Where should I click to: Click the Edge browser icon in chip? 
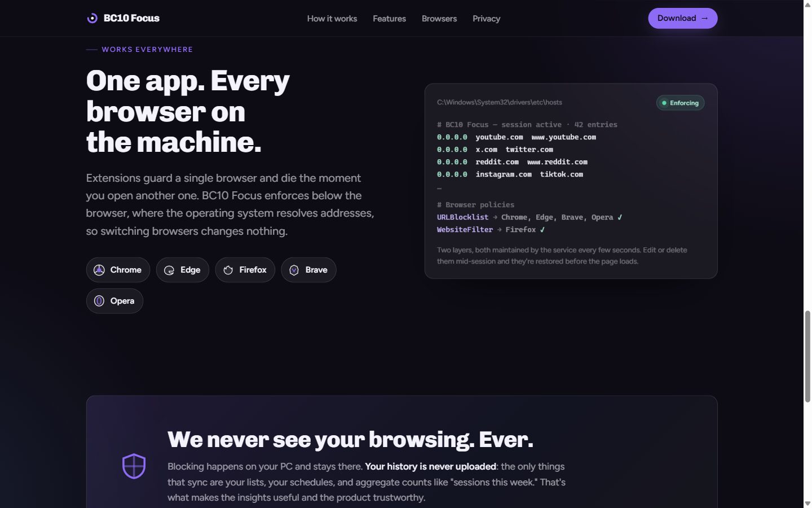169,270
